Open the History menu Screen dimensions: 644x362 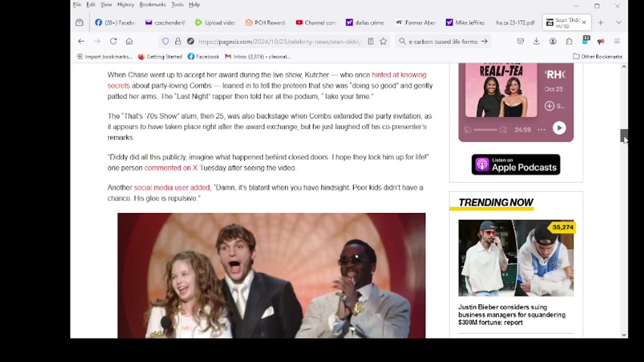click(126, 5)
